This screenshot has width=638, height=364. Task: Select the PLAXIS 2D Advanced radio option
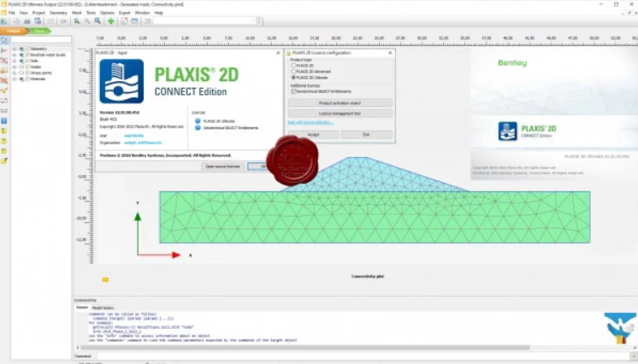pos(294,71)
